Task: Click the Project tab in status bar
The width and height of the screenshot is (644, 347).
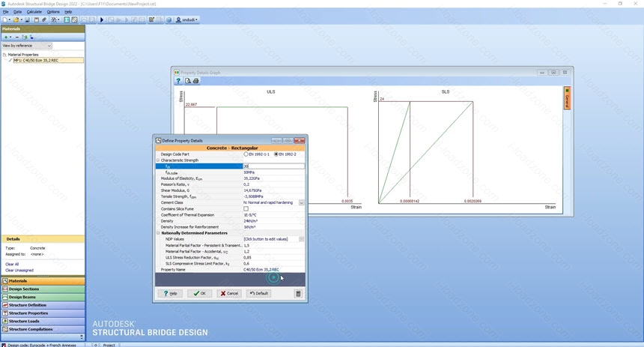Action: click(109, 345)
